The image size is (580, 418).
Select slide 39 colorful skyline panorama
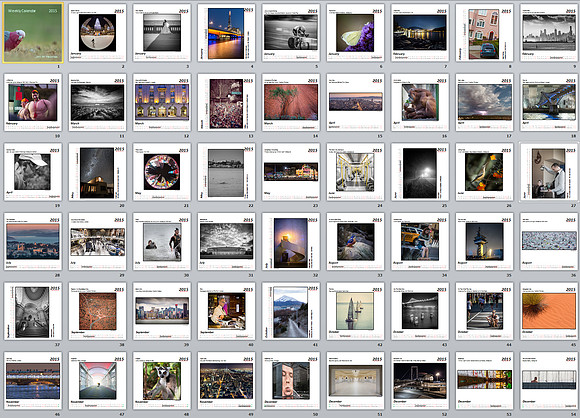coord(162,311)
